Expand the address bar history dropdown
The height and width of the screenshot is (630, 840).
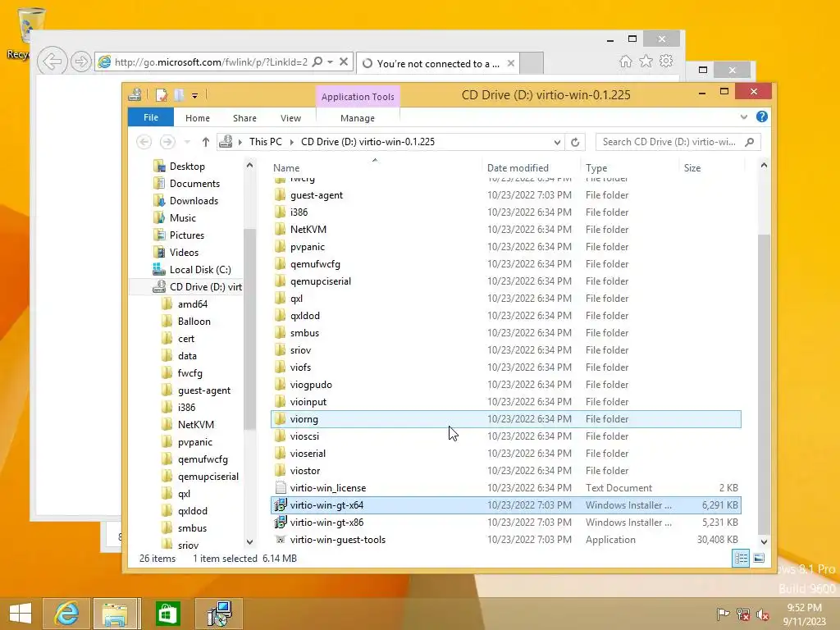click(557, 142)
